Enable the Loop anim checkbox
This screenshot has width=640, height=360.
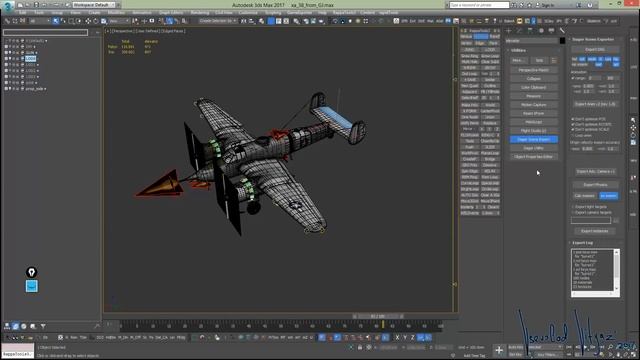[573, 136]
